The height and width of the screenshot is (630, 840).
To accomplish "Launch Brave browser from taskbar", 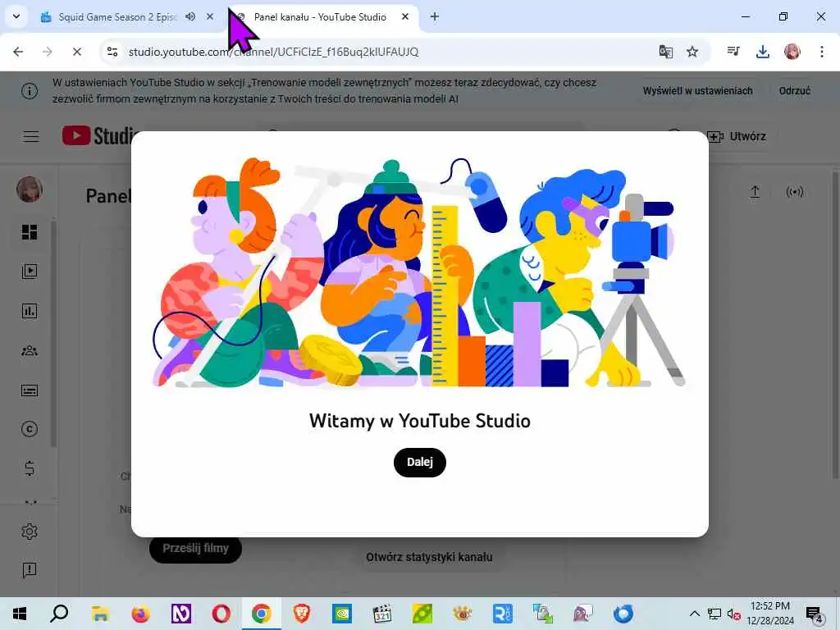I will click(x=302, y=614).
